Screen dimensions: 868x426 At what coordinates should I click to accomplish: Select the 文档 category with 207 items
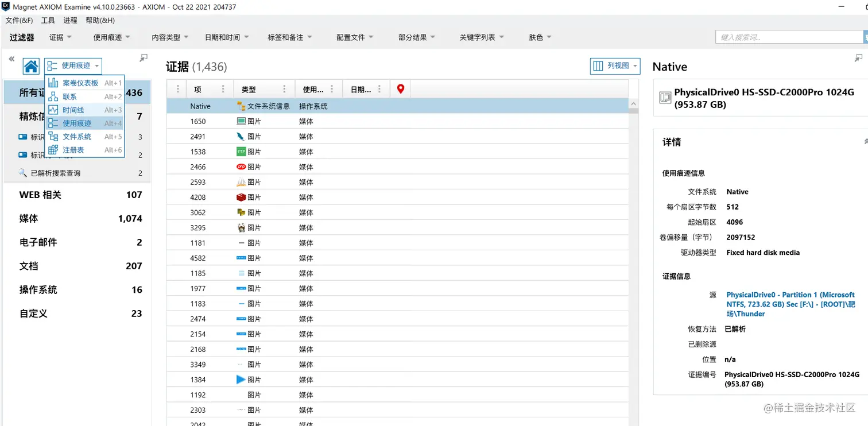point(77,266)
